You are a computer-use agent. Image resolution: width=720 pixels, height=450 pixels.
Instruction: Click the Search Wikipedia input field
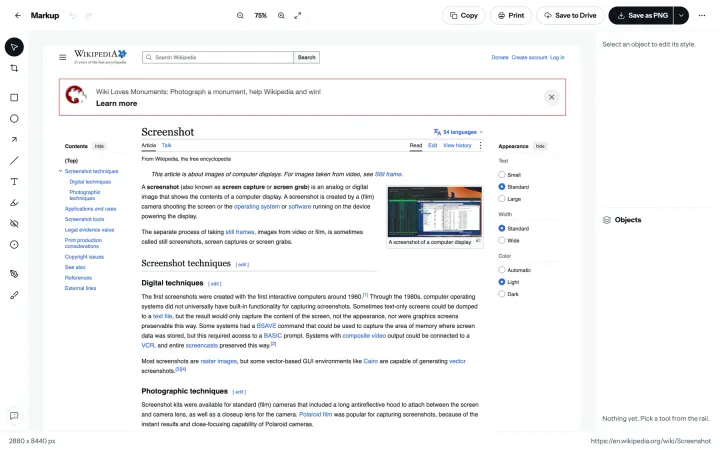[218, 57]
